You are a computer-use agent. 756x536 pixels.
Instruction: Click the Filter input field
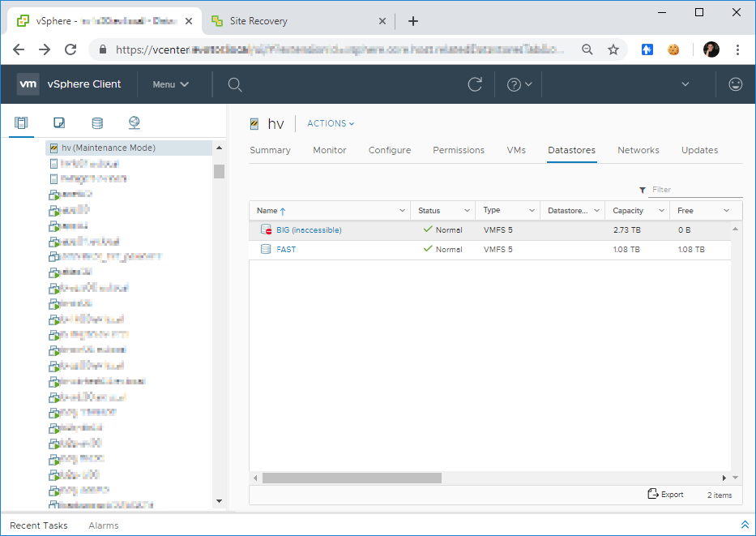696,190
